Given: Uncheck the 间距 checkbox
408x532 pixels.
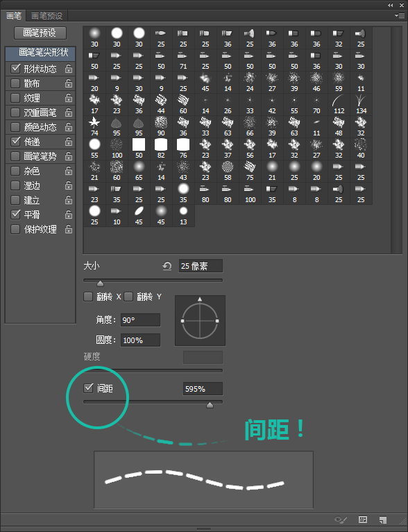Looking at the screenshot, I should pyautogui.click(x=88, y=388).
